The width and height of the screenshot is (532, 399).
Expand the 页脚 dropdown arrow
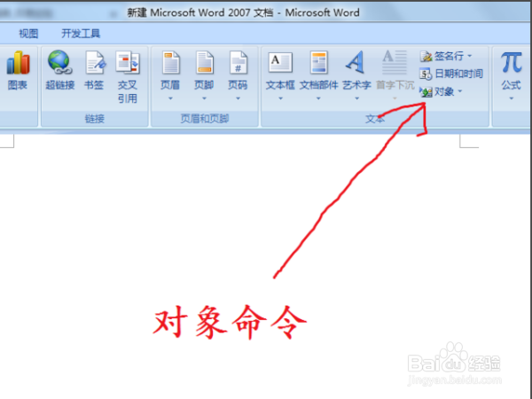point(204,98)
